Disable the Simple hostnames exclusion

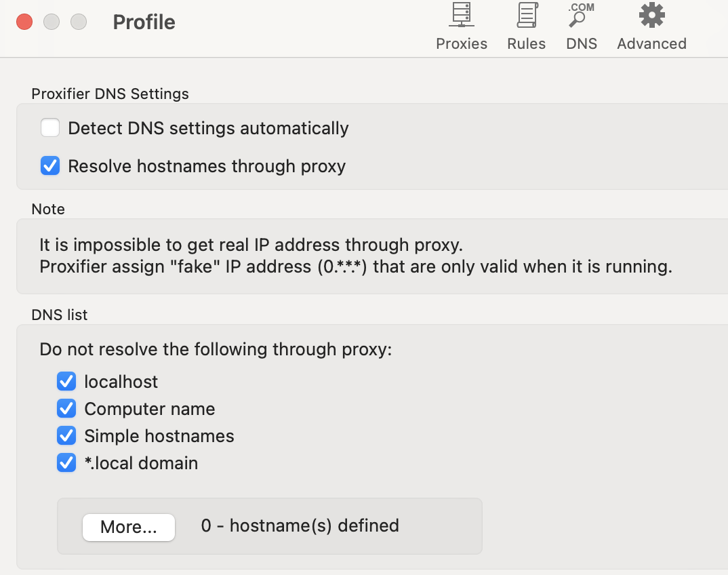[66, 436]
